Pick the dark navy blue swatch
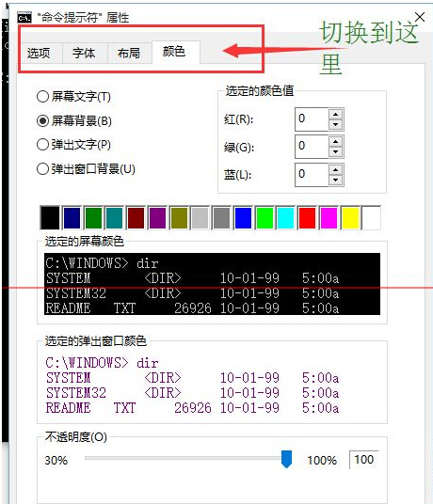The image size is (433, 504). pyautogui.click(x=72, y=218)
